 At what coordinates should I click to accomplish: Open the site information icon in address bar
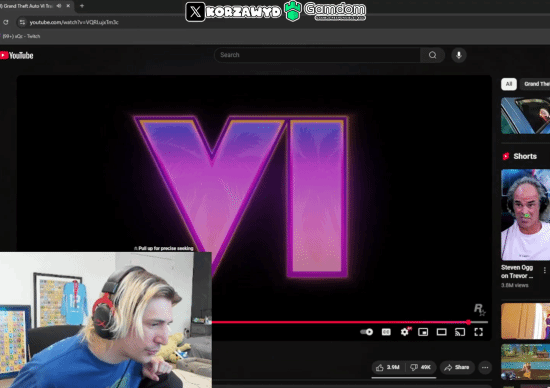tap(22, 22)
